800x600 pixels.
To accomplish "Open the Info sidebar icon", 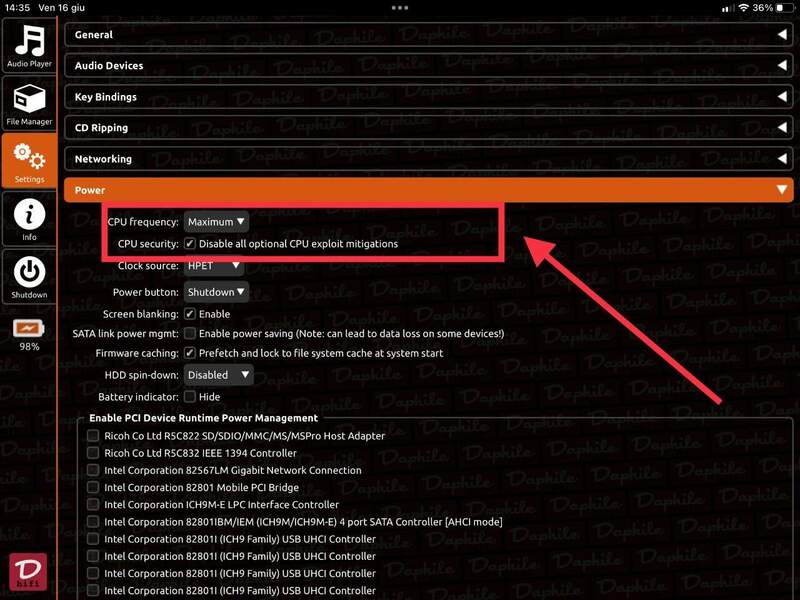I will (29, 219).
